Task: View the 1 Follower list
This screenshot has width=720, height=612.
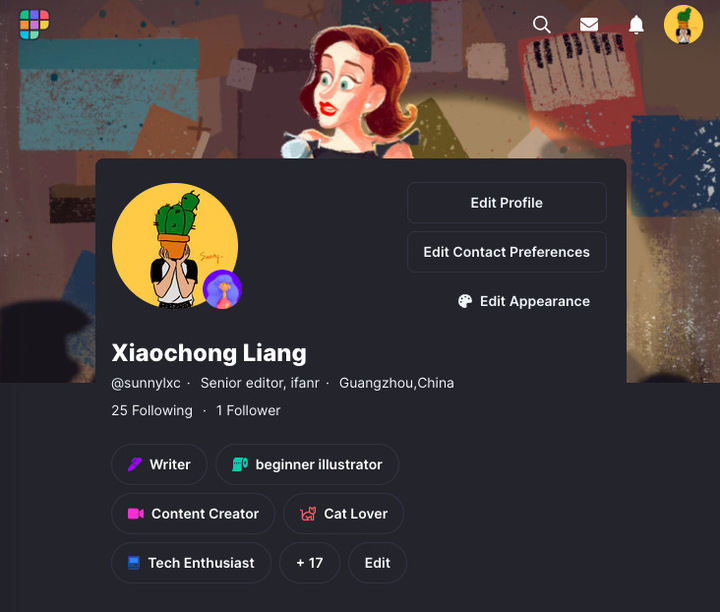Action: 248,410
